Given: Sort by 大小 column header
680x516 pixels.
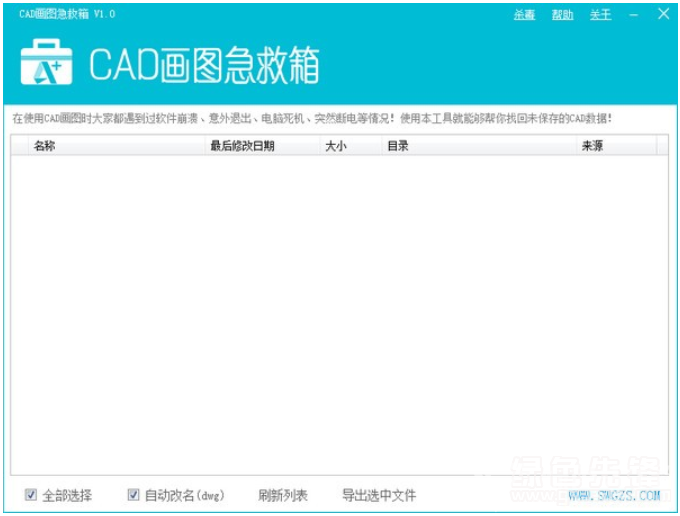Looking at the screenshot, I should [x=350, y=146].
